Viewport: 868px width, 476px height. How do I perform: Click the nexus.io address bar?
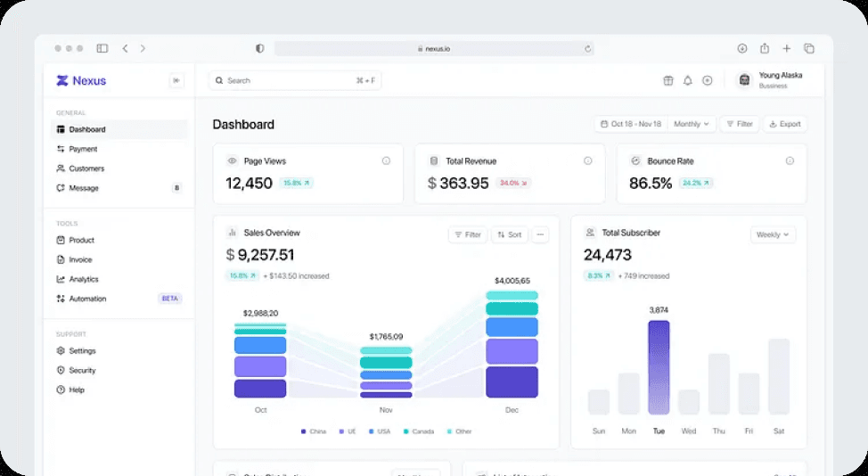[x=434, y=49]
